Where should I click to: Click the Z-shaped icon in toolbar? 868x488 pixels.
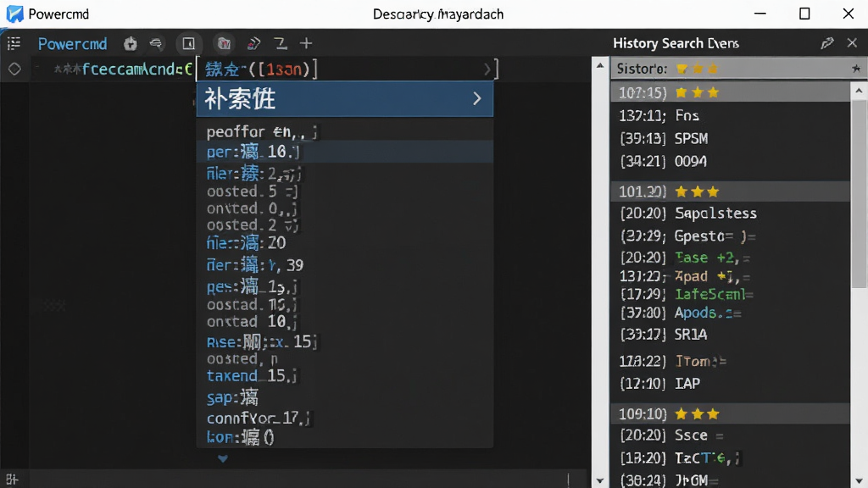pyautogui.click(x=281, y=43)
